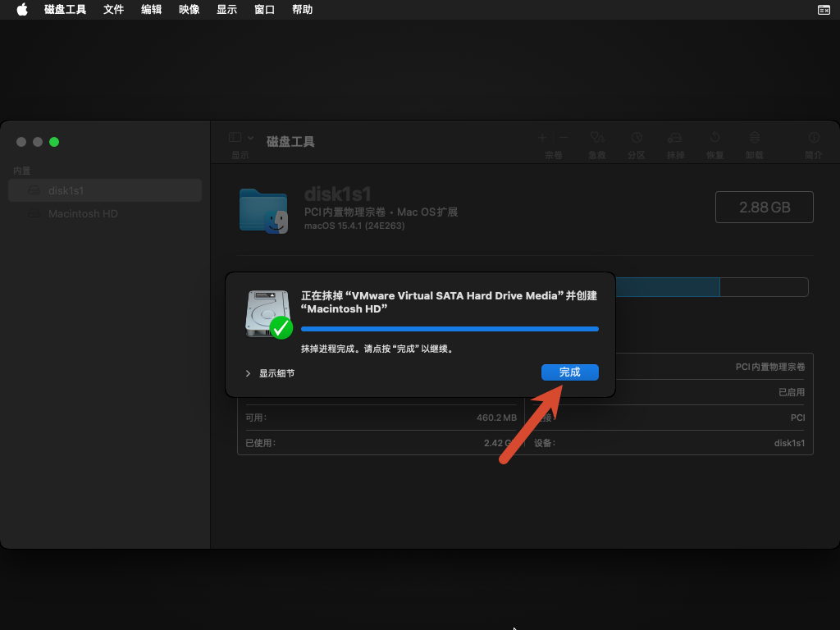Open the sidebar view dropdown chevron
This screenshot has width=840, height=630.
[x=250, y=138]
